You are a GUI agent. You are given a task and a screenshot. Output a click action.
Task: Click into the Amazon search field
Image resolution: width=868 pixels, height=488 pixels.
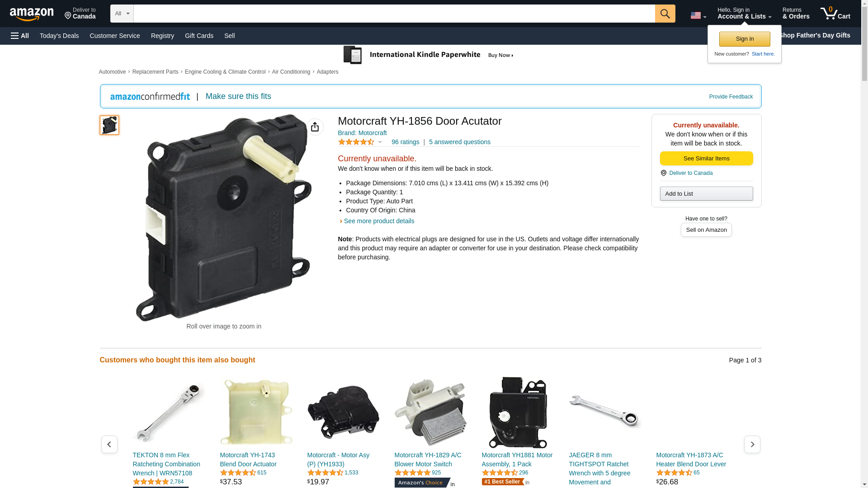[394, 14]
